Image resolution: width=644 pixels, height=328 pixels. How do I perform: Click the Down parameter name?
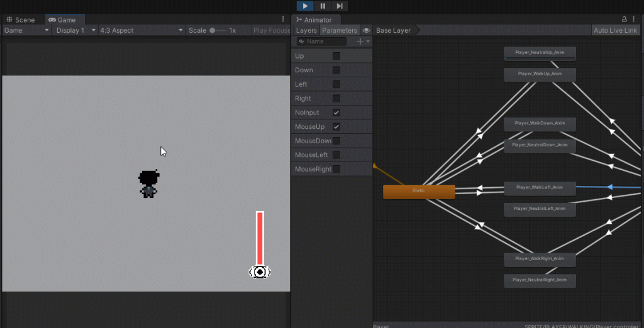click(304, 70)
